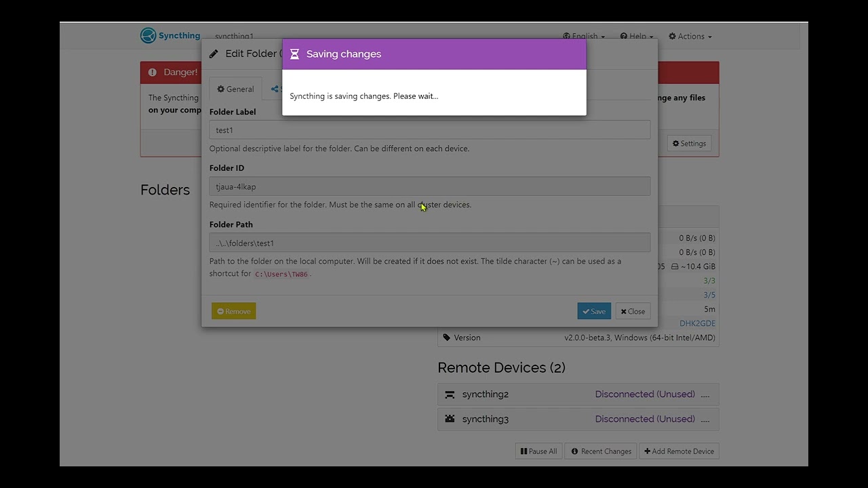Click the gear icon on General tab
The image size is (868, 488).
220,89
